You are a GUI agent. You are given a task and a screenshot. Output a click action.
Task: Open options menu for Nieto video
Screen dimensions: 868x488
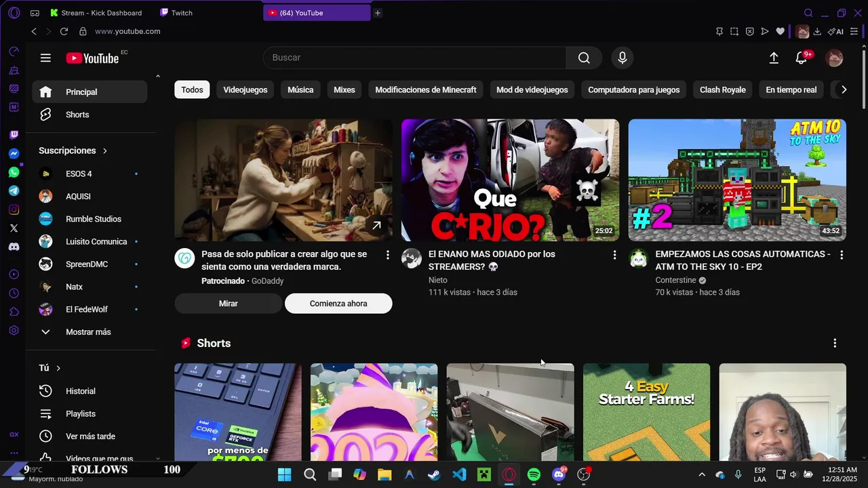point(615,255)
